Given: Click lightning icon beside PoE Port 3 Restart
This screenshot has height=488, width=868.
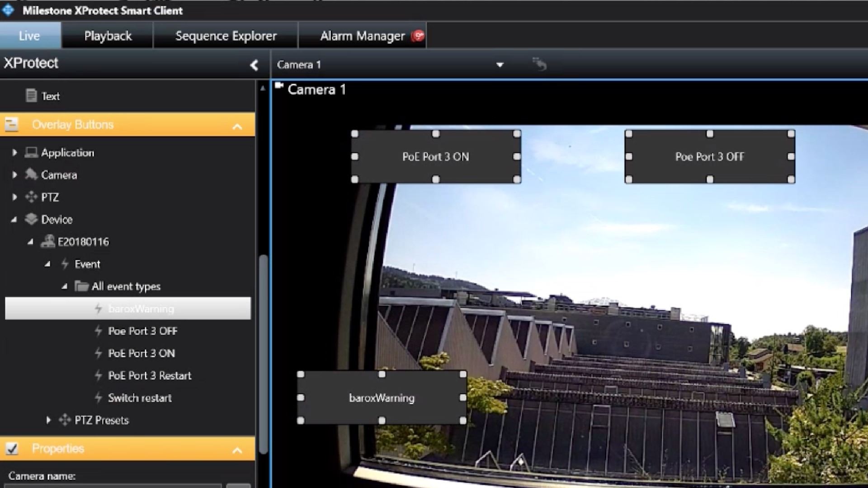Looking at the screenshot, I should coord(98,375).
